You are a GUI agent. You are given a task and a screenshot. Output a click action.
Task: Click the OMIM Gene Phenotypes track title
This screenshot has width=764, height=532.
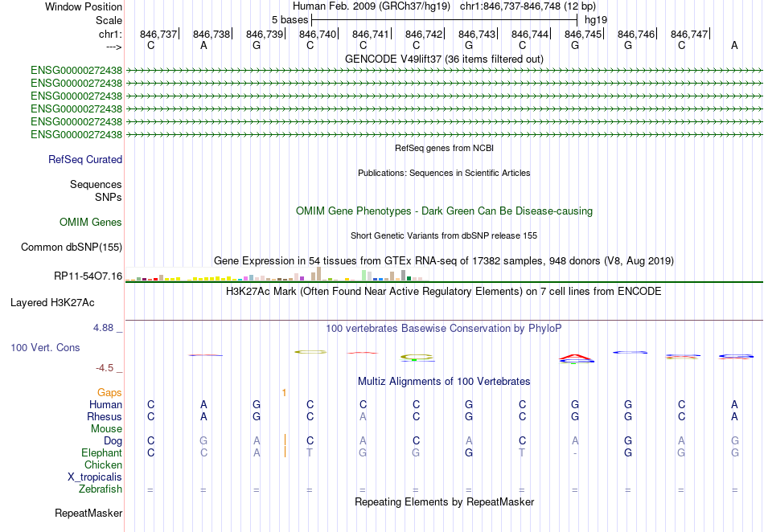pos(444,211)
